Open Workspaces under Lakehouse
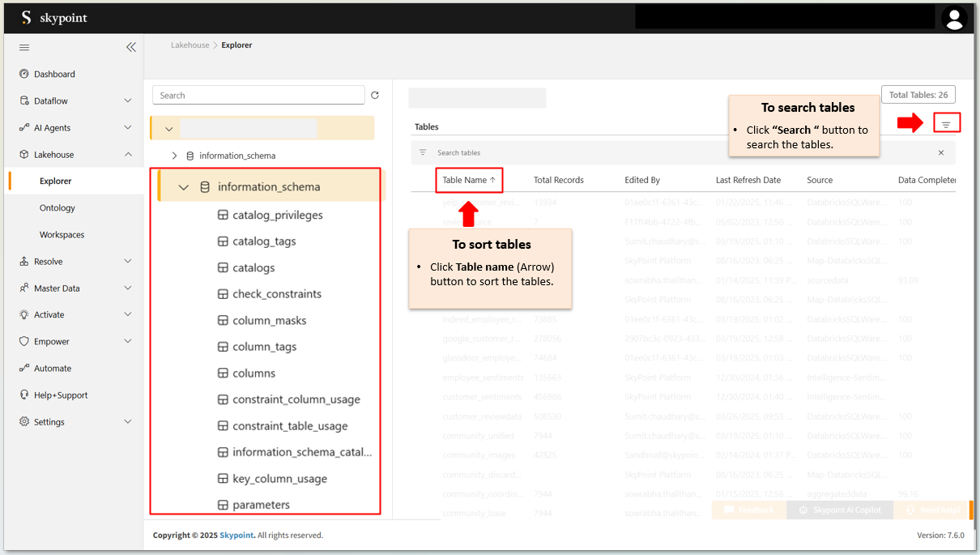The height and width of the screenshot is (555, 980). pos(62,235)
